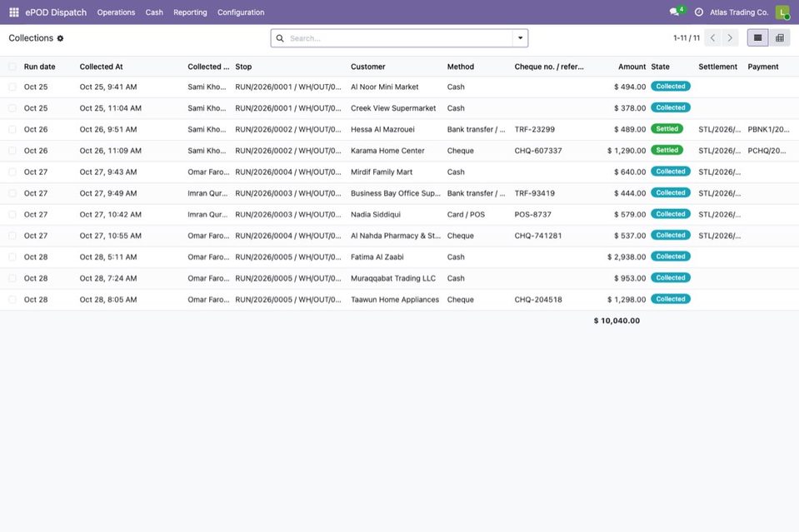Sort by the State column header

click(x=661, y=67)
